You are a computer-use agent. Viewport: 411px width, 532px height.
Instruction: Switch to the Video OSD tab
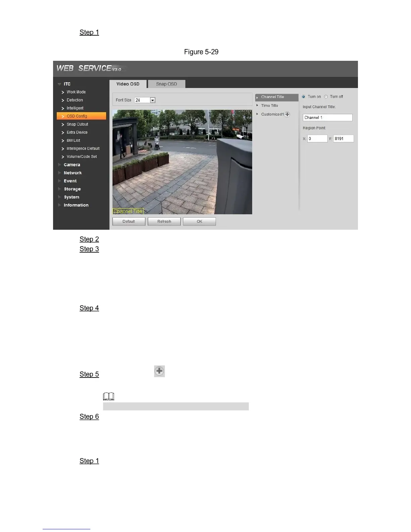click(128, 84)
